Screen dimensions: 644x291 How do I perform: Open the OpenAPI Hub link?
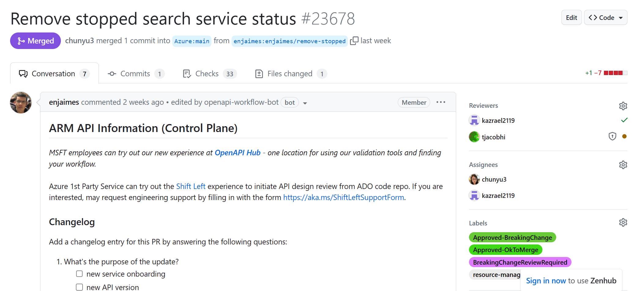click(x=237, y=153)
